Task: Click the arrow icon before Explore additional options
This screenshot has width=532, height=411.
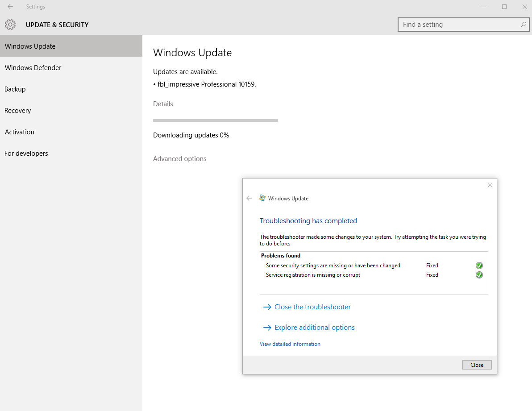Action: 267,328
